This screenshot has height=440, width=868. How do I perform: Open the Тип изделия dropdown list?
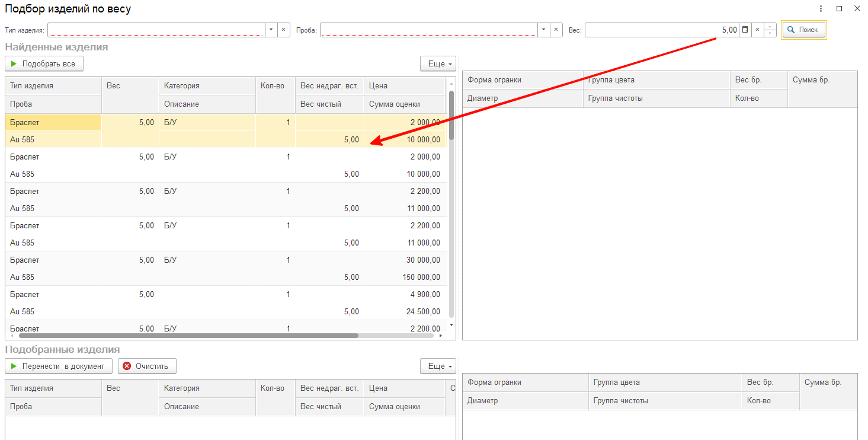271,30
